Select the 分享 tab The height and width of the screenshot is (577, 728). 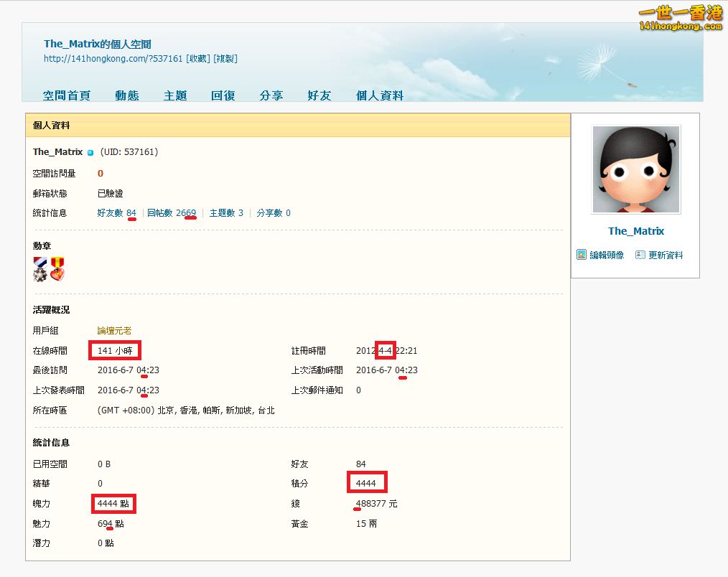coord(271,95)
